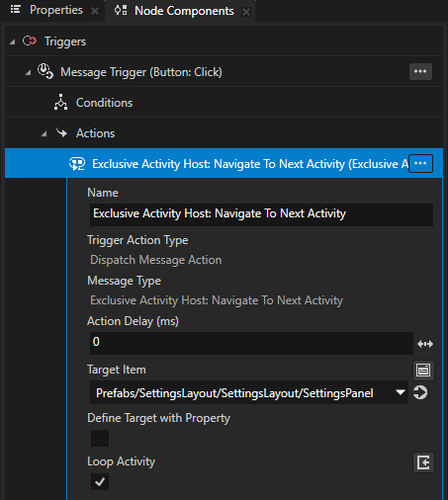Click the Message Trigger icon
This screenshot has height=500, width=448.
point(45,71)
